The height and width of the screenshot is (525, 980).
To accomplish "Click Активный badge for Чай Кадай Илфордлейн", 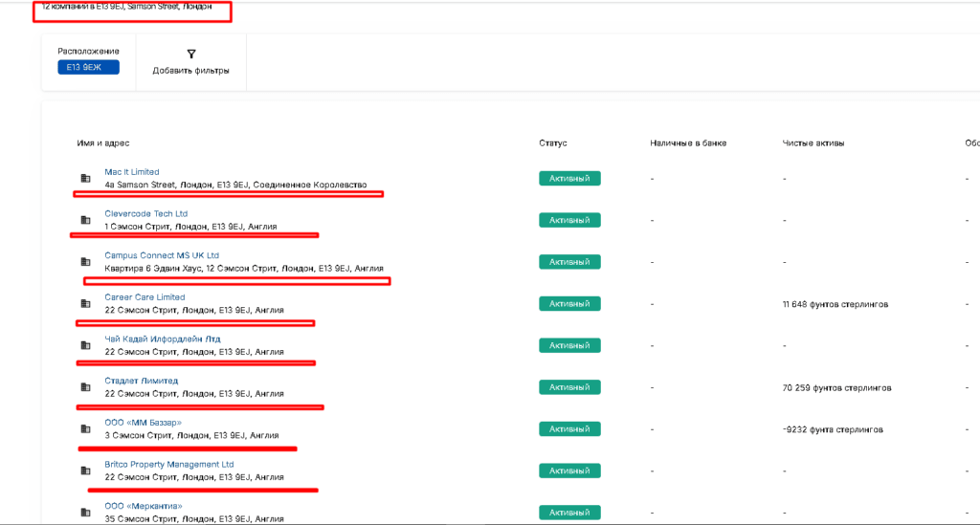I will 570,346.
